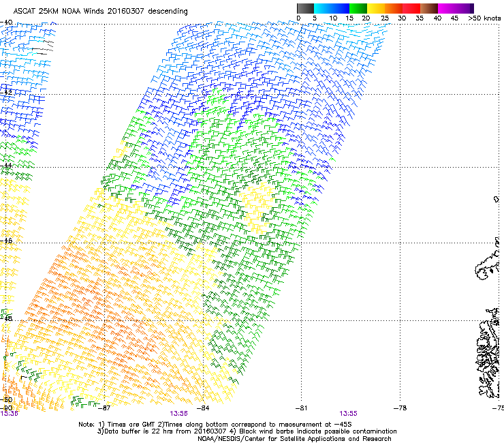504x443 pixels.
Task: Click the green 15-20 knots legend swatch
Action: pos(358,8)
